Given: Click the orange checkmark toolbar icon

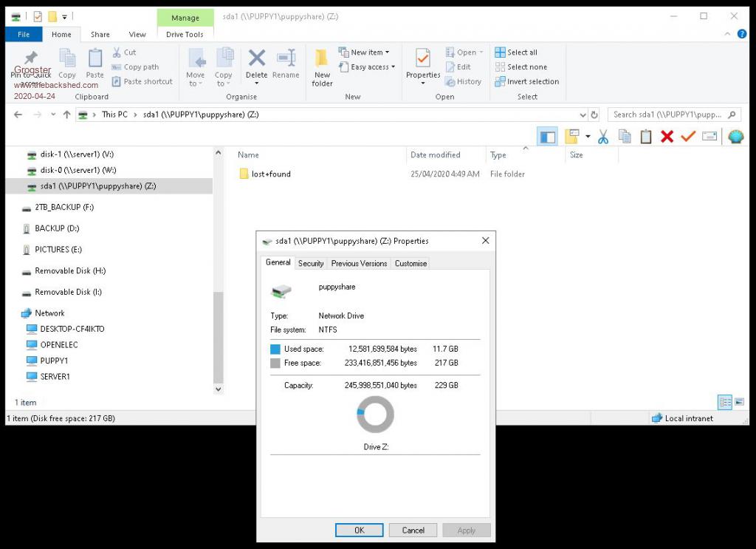Looking at the screenshot, I should 688,137.
